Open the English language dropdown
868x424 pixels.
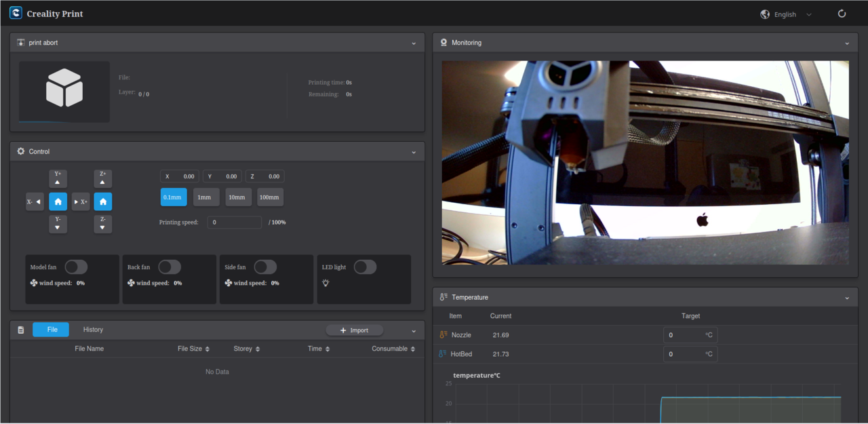(786, 14)
